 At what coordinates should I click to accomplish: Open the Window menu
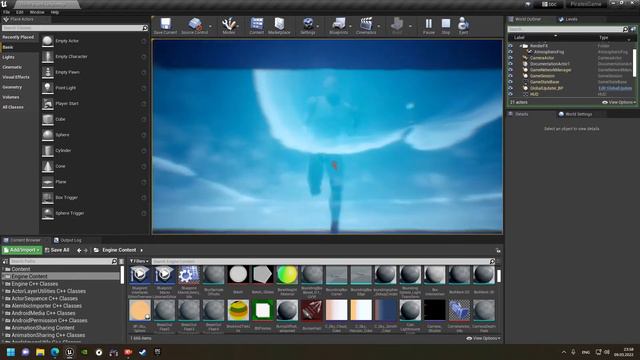[x=37, y=12]
